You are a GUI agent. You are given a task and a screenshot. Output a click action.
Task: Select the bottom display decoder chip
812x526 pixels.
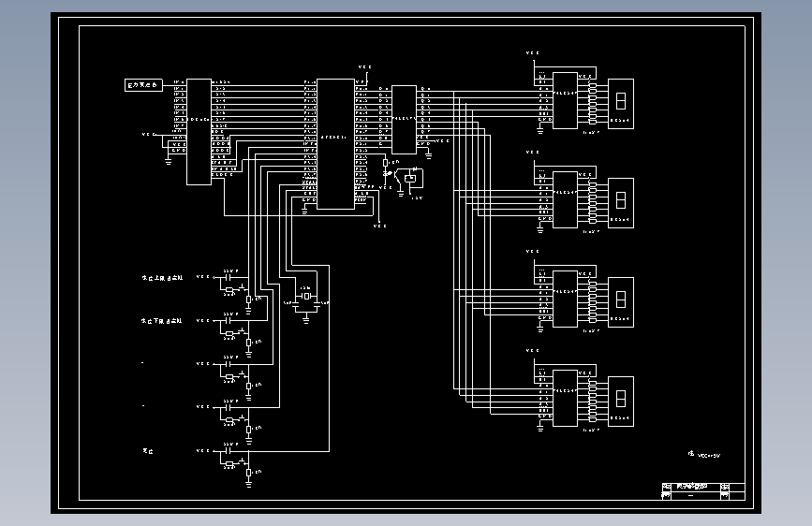tap(565, 398)
